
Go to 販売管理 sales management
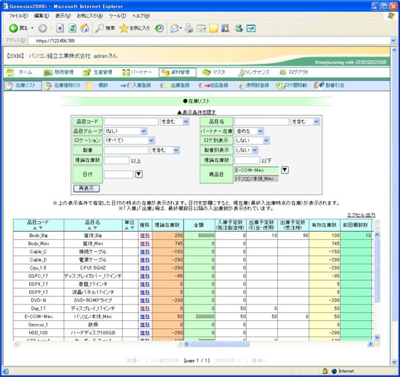(x=59, y=72)
